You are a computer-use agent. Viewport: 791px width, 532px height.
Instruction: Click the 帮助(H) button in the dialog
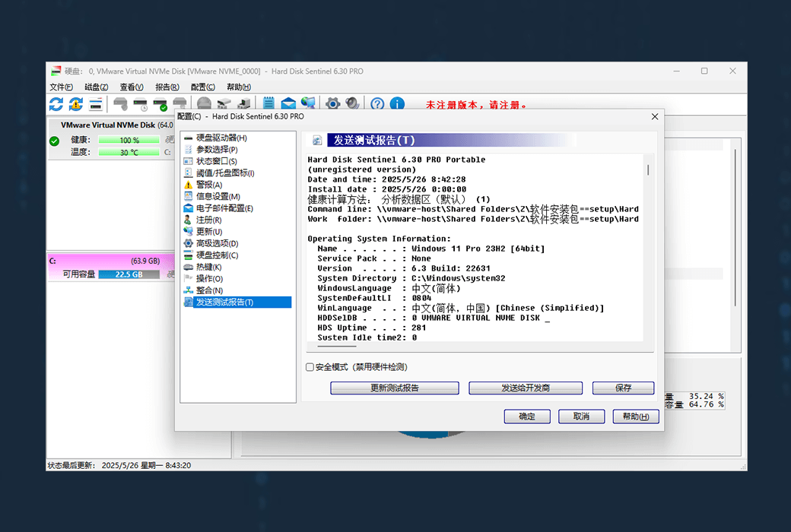[636, 416]
